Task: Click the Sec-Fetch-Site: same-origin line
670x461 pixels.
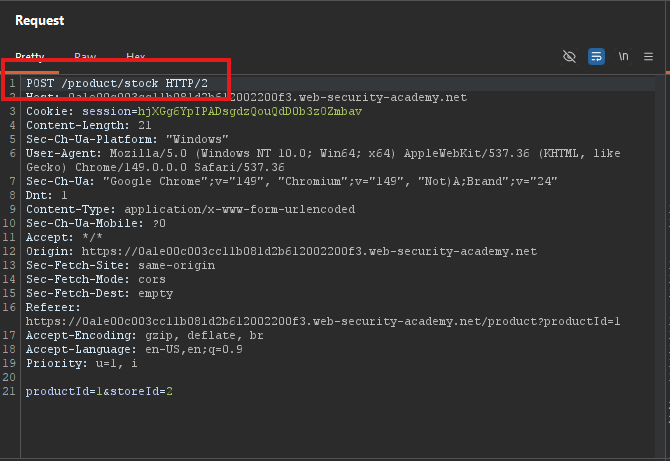Action: click(x=120, y=265)
